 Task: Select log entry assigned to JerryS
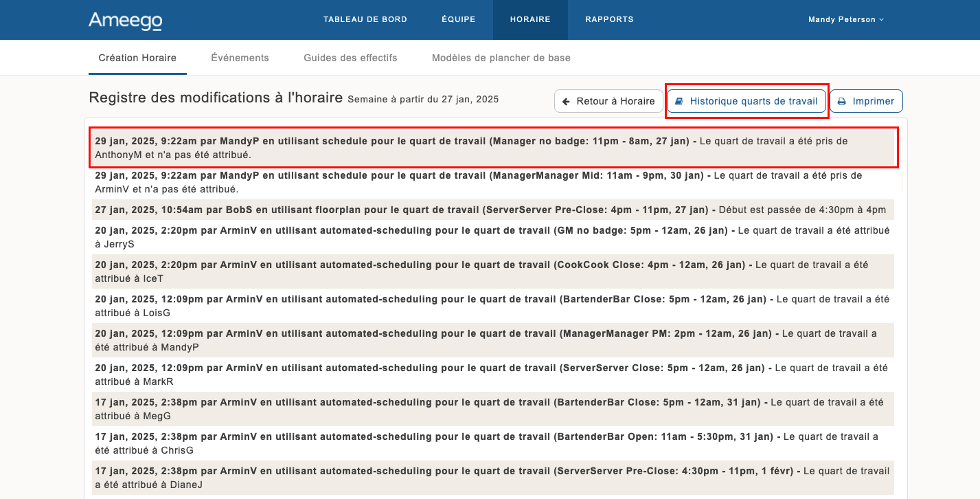(493, 237)
